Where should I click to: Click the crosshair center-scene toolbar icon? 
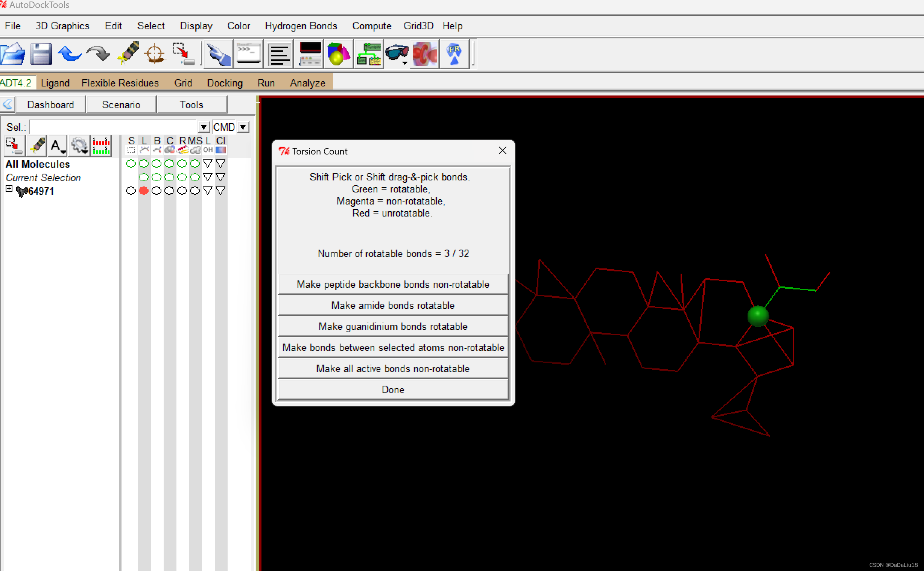click(155, 54)
